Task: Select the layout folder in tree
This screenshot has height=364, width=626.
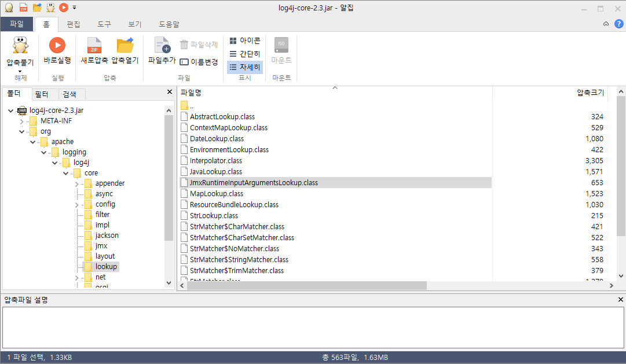Action: 105,256
